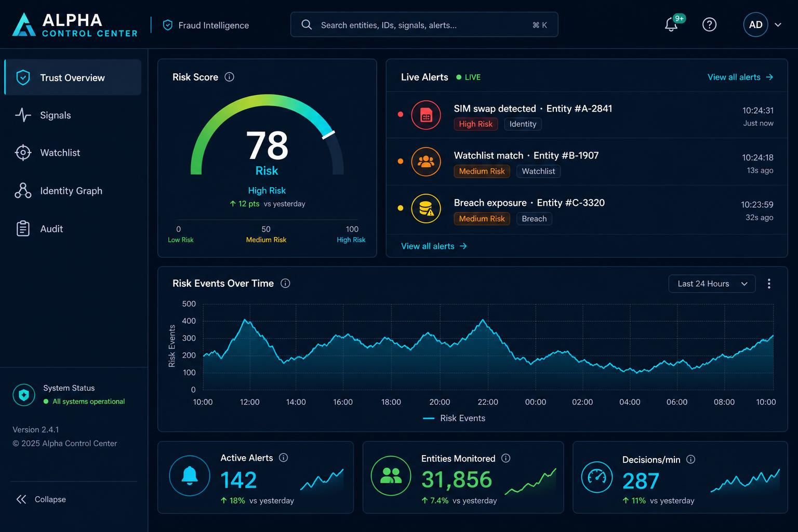The width and height of the screenshot is (798, 532).
Task: Click the Active Alerts info icon
Action: tap(283, 458)
